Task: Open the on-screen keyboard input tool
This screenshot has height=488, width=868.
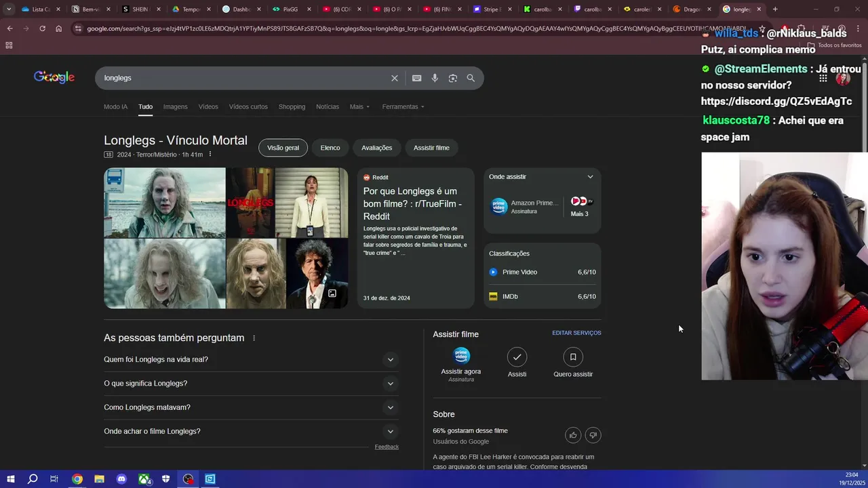Action: click(x=417, y=78)
